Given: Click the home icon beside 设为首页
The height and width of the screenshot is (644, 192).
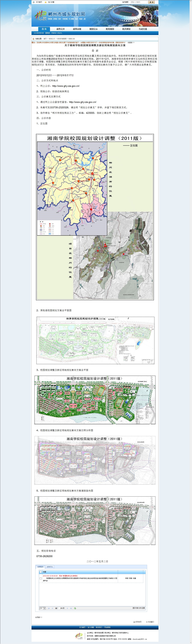Looking at the screenshot, I should [34, 2].
